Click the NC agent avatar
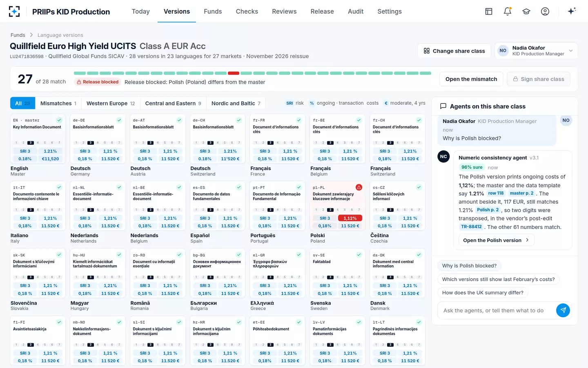 [x=443, y=157]
